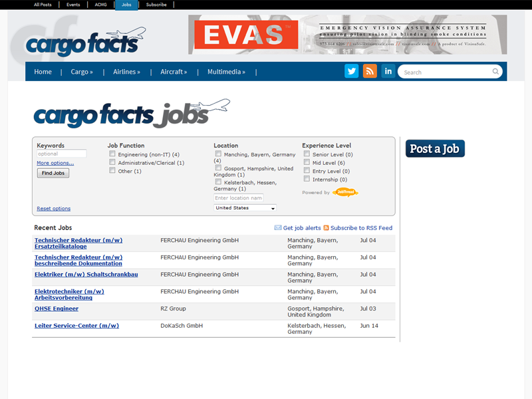Click the envelope icon for job alerts
The width and height of the screenshot is (532, 399).
(278, 227)
